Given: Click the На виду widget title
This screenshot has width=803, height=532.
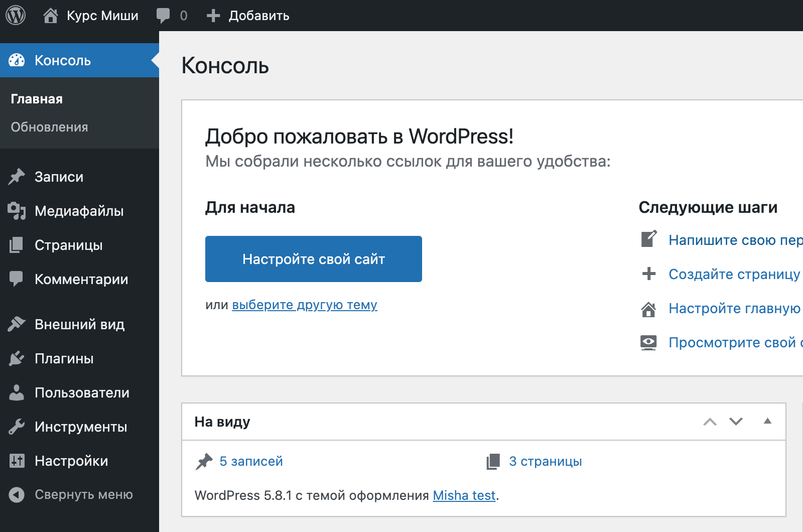Looking at the screenshot, I should (x=222, y=422).
